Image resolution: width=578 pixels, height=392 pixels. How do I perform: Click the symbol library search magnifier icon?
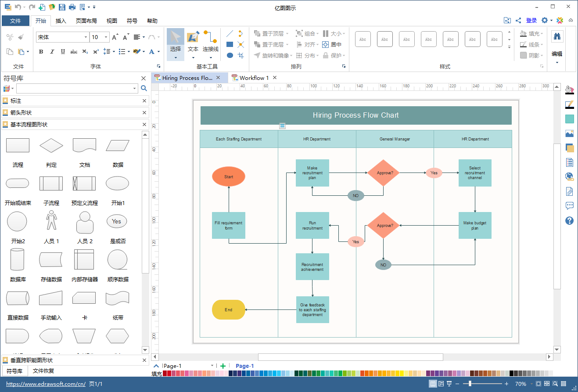(144, 88)
